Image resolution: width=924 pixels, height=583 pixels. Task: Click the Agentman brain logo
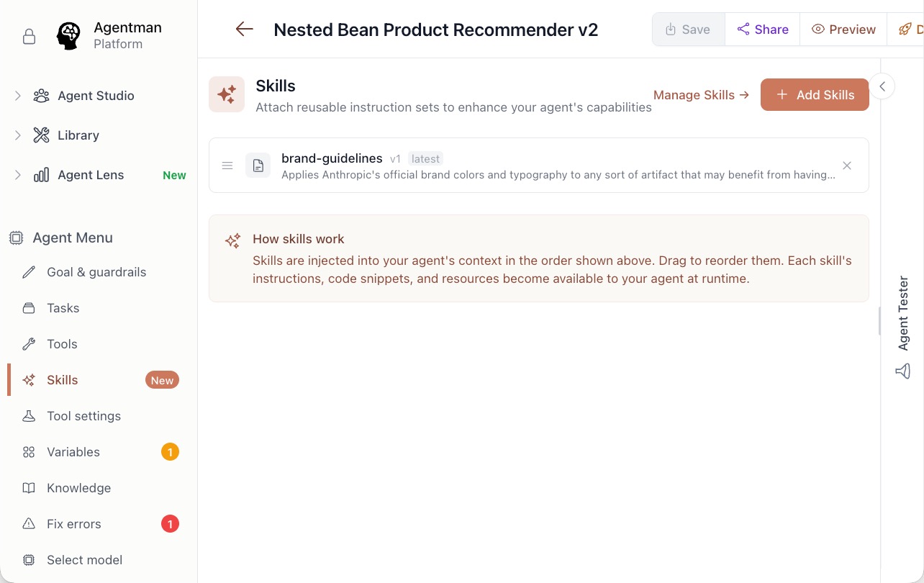point(68,36)
